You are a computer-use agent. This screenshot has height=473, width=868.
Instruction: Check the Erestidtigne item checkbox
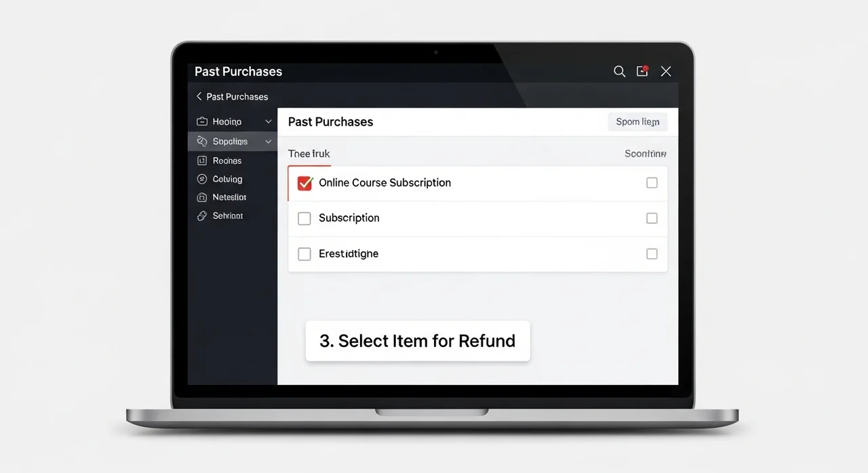[305, 254]
